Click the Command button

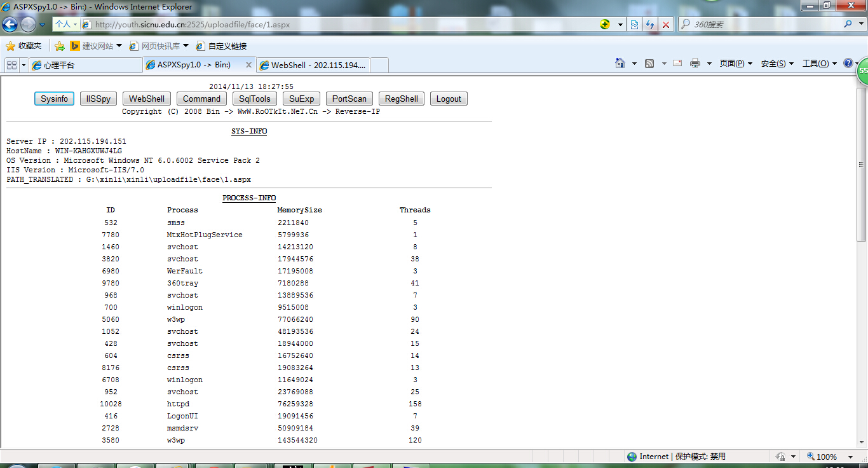point(201,99)
